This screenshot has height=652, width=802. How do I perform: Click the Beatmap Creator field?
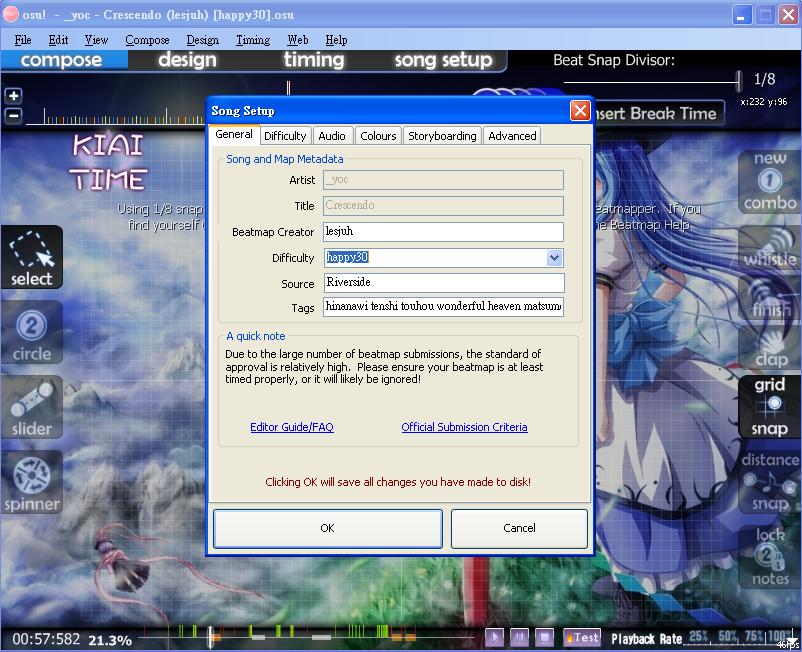[443, 232]
